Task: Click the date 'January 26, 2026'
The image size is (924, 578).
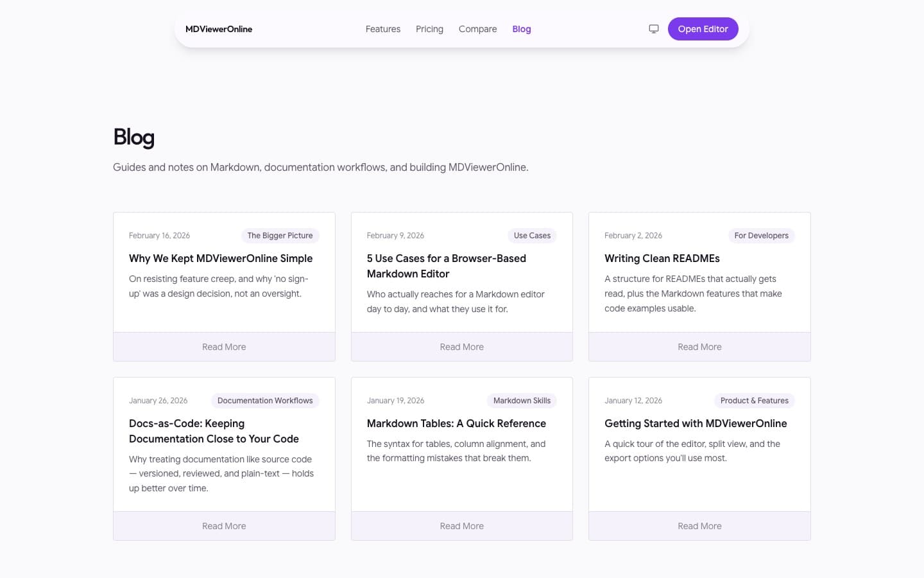Action: (158, 401)
